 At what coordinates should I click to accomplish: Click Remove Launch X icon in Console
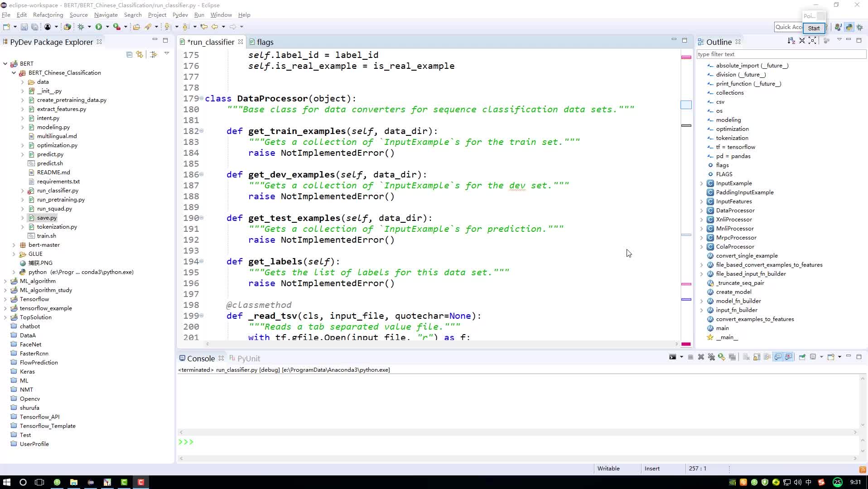[x=701, y=357]
